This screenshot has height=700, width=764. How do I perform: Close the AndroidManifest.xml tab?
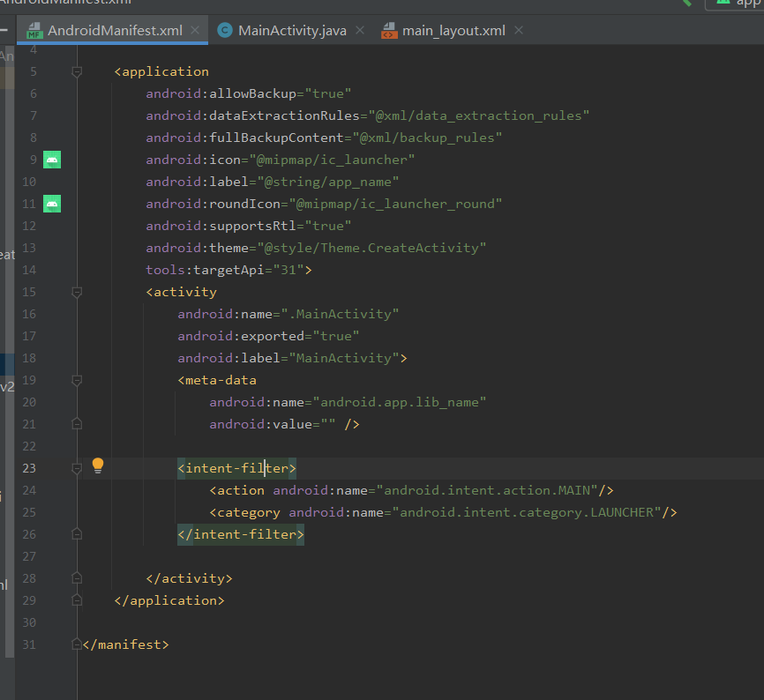point(196,31)
